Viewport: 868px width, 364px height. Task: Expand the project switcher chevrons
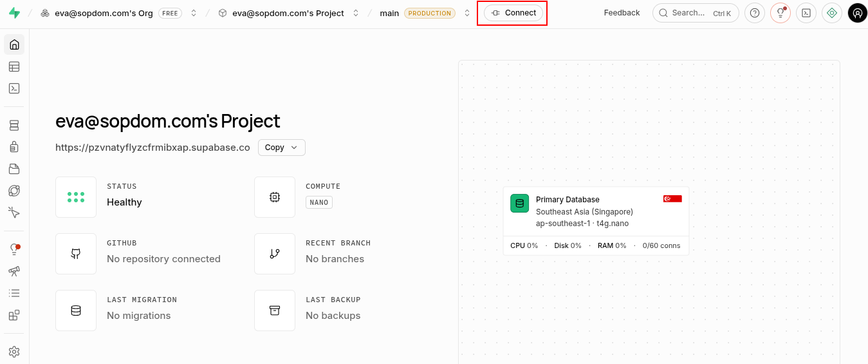coord(356,13)
